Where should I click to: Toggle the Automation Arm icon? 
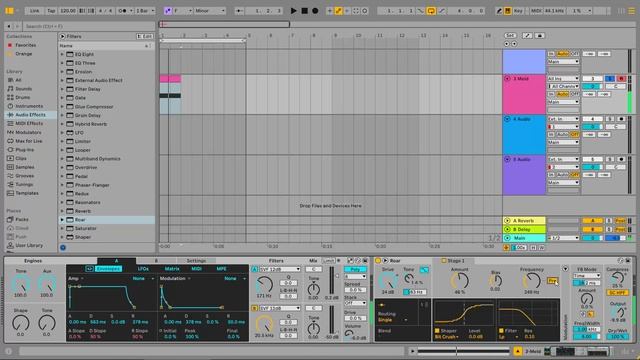tap(338, 11)
